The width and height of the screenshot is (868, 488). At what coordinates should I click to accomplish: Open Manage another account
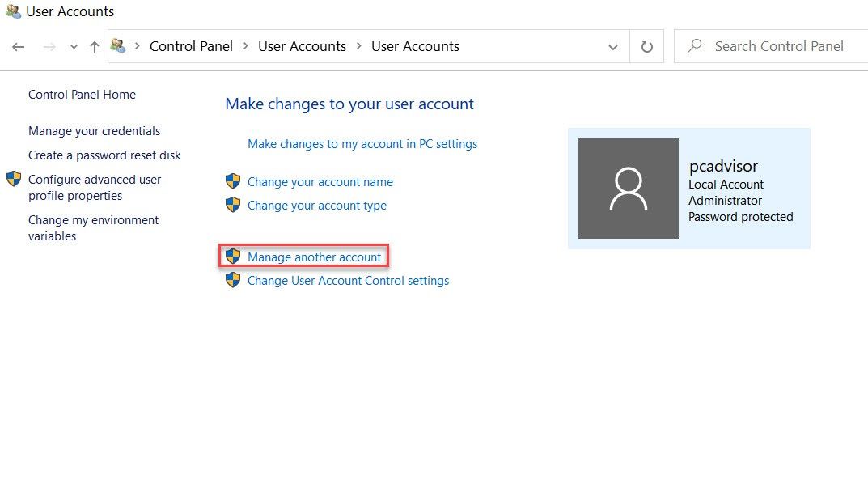tap(314, 257)
